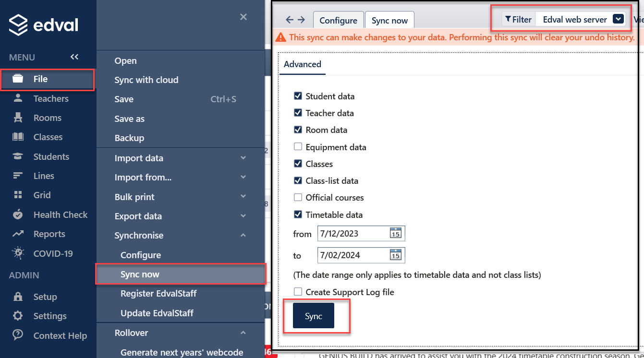Close the File menu panel with X
Screen dimensions: 644x358
click(x=243, y=17)
